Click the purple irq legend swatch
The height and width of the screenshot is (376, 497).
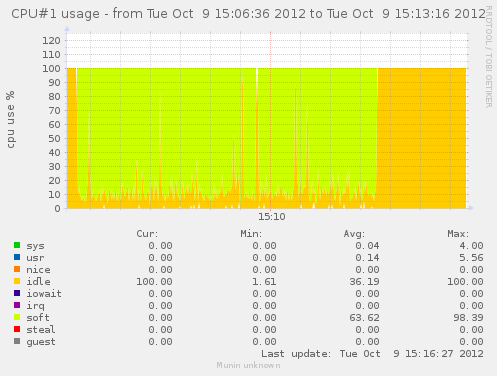point(17,305)
